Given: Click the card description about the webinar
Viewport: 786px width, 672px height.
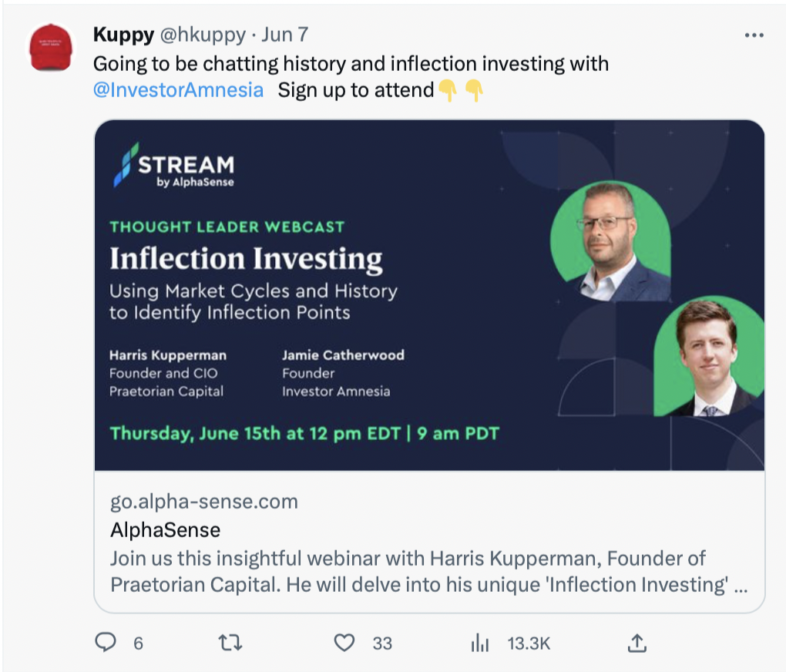Looking at the screenshot, I should click(428, 571).
